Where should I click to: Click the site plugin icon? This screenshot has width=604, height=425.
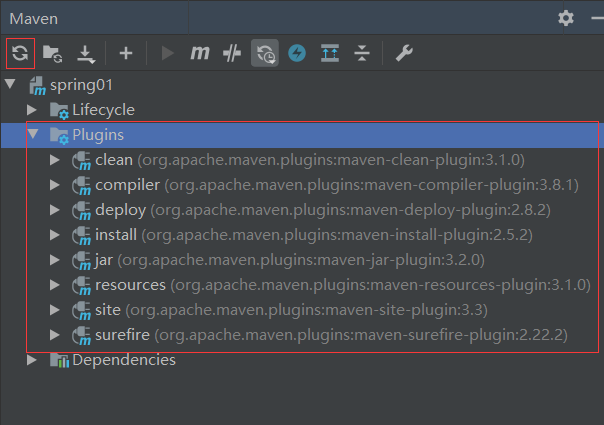pyautogui.click(x=81, y=311)
